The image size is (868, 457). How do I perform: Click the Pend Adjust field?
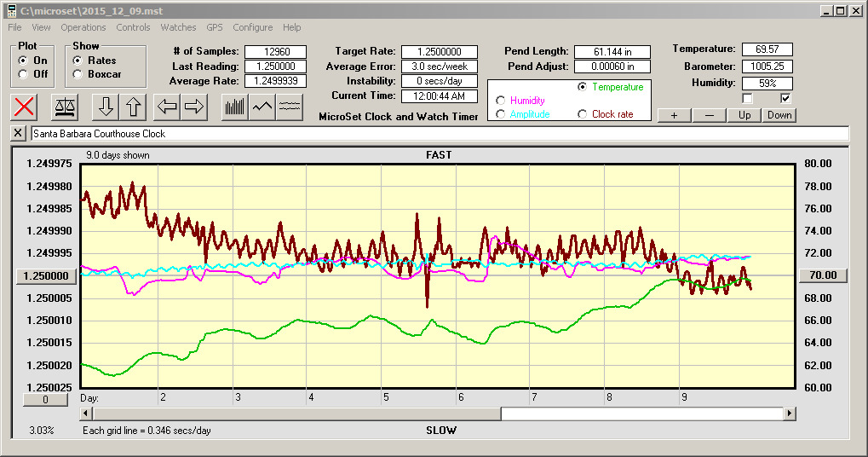click(612, 67)
